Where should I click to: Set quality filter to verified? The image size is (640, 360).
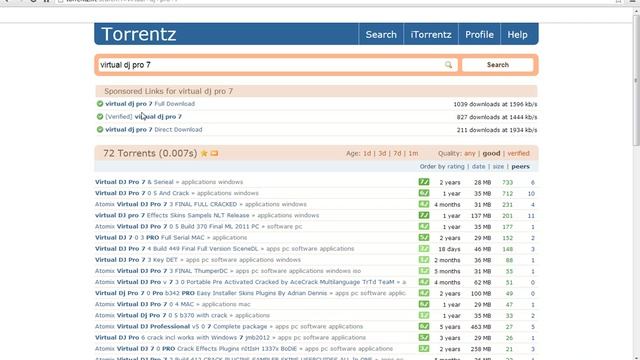(518, 153)
